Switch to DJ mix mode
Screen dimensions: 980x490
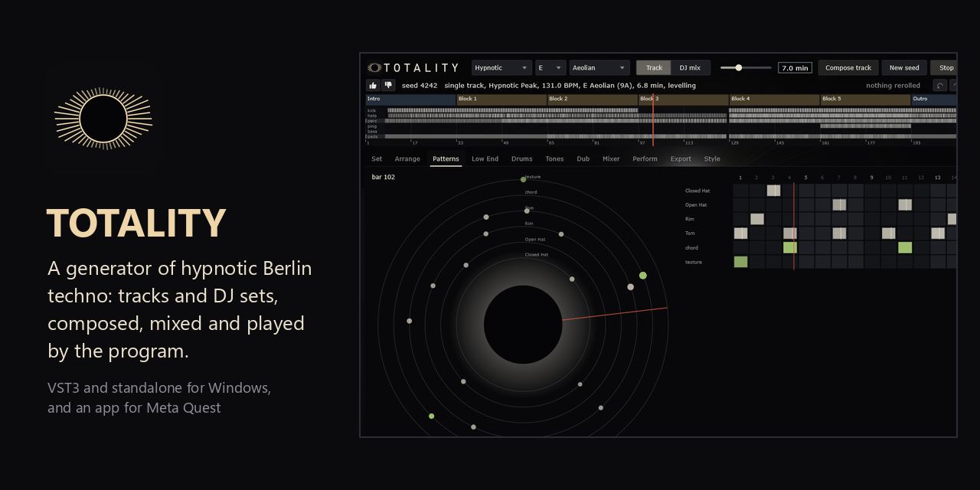tap(691, 67)
